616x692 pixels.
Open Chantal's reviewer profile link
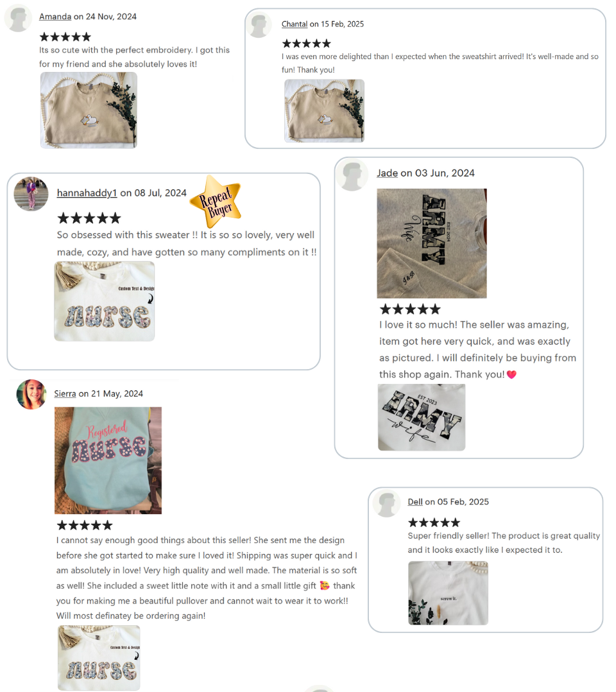[x=295, y=24]
